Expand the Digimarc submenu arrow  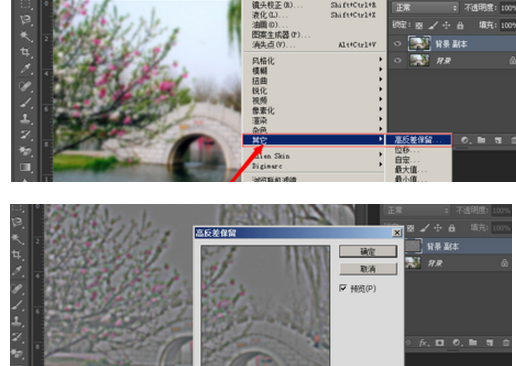[380, 164]
